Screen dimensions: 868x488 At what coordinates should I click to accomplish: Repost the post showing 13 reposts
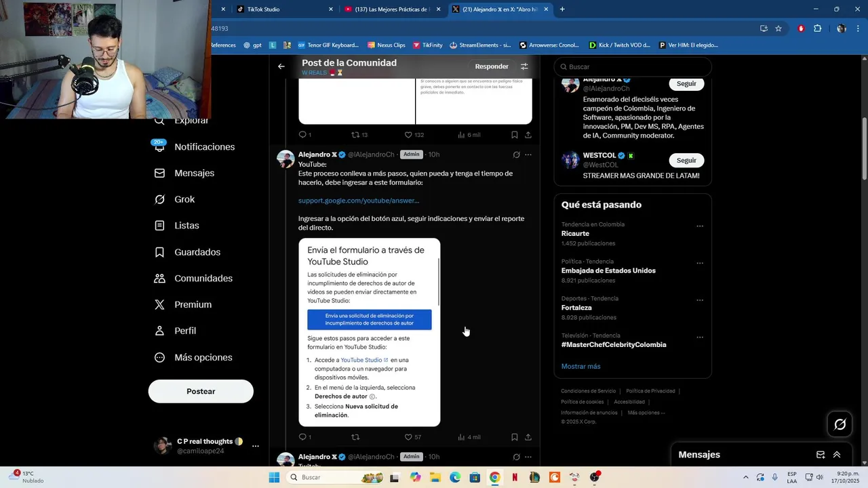(x=355, y=135)
